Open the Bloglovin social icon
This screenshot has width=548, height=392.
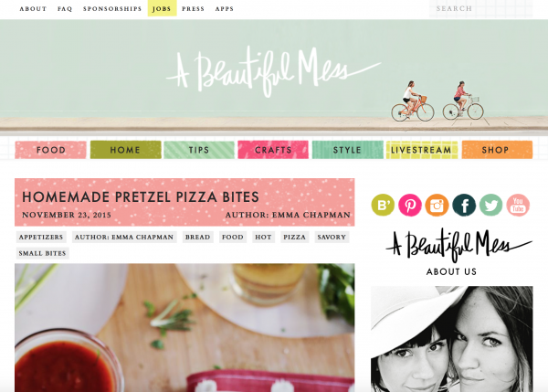pyautogui.click(x=383, y=205)
